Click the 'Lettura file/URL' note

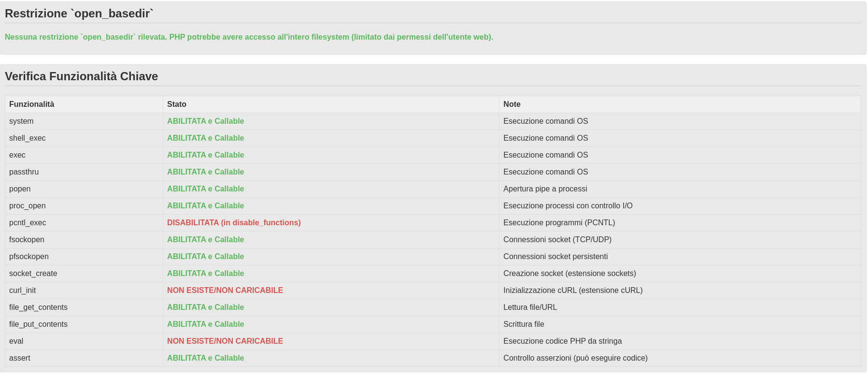coord(530,307)
